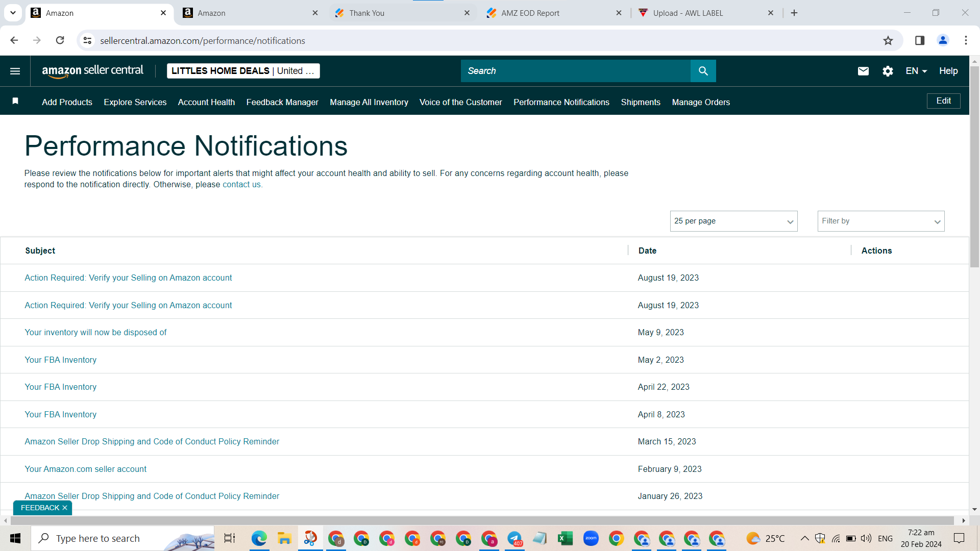Screen dimensions: 980x551
Task: Open Manage Orders
Action: pyautogui.click(x=701, y=102)
